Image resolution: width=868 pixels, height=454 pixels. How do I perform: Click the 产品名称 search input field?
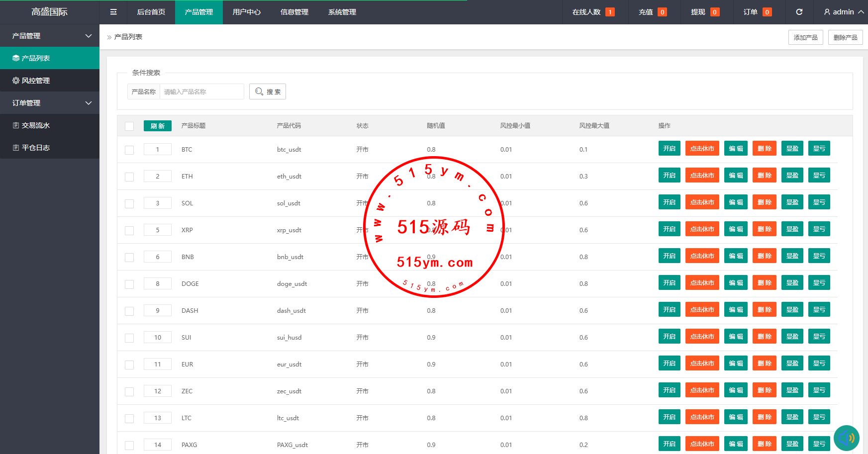click(201, 91)
